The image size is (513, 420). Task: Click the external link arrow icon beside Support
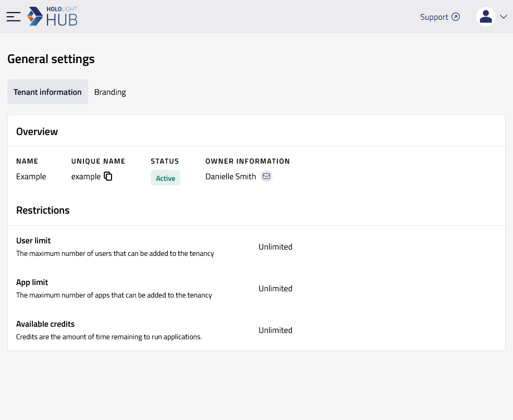(x=456, y=17)
